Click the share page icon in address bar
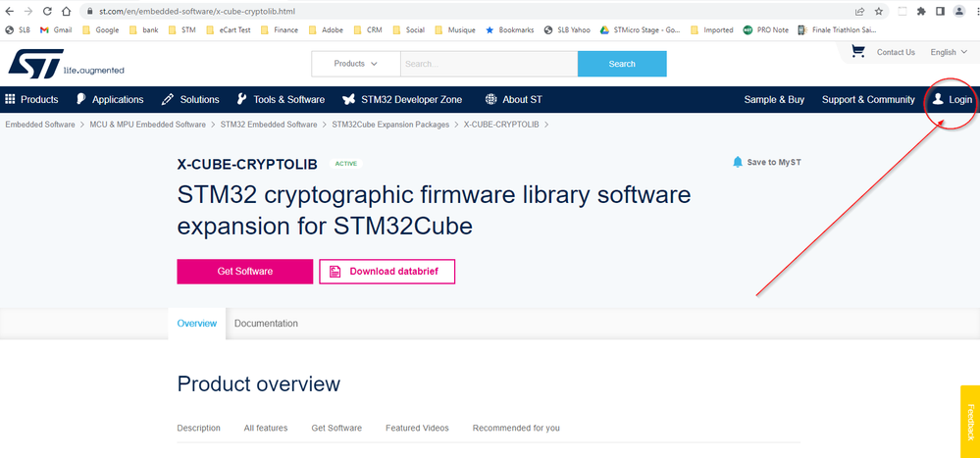The width and height of the screenshot is (980, 458). 860,11
